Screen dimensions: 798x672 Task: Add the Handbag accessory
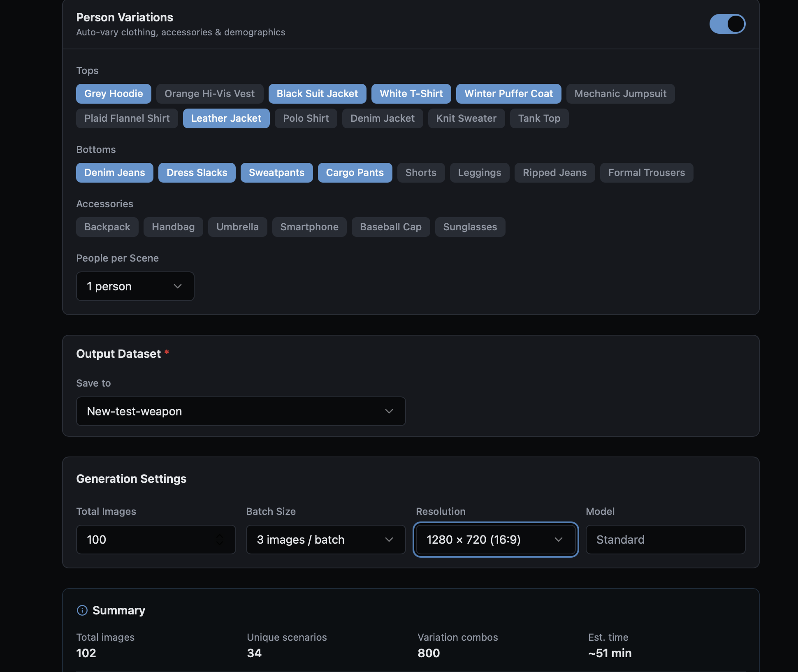[173, 227]
